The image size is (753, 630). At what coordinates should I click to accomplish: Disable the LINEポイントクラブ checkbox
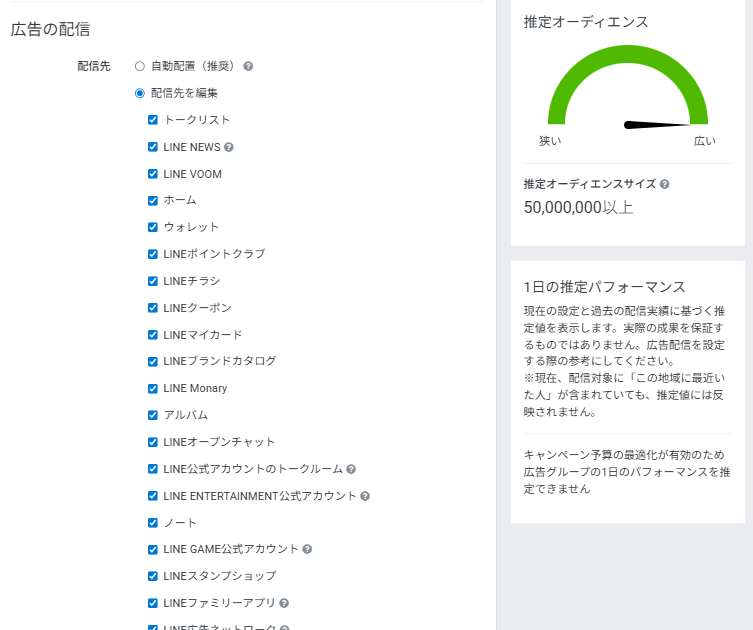click(153, 254)
